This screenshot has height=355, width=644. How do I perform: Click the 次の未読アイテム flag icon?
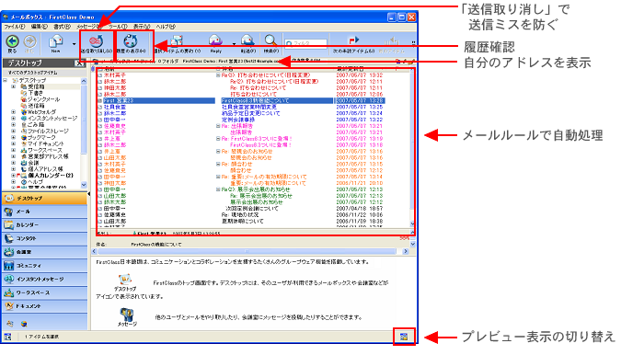[353, 40]
